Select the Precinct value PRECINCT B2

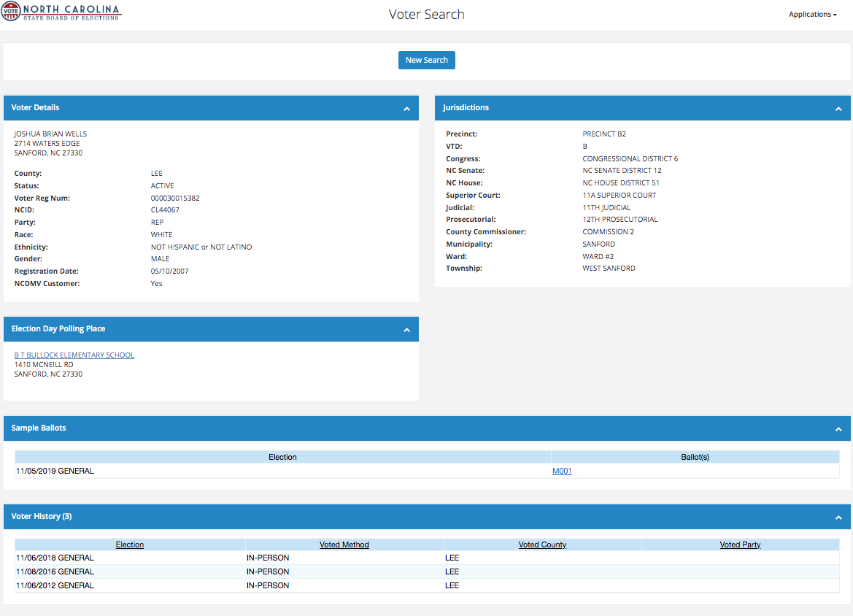point(604,134)
